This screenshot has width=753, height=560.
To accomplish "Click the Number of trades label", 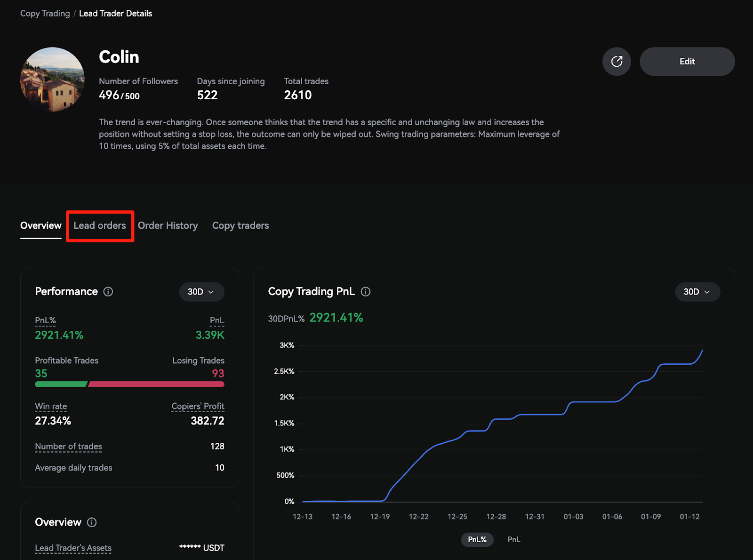I will (x=68, y=446).
